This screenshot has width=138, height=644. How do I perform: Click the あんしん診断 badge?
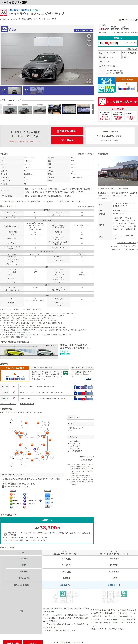(106, 89)
